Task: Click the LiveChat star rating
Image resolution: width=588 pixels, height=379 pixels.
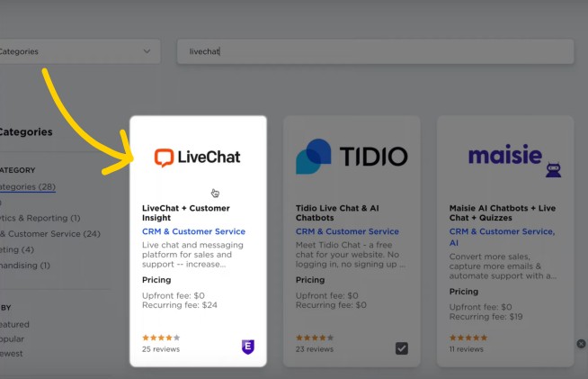Action: pyautogui.click(x=161, y=338)
